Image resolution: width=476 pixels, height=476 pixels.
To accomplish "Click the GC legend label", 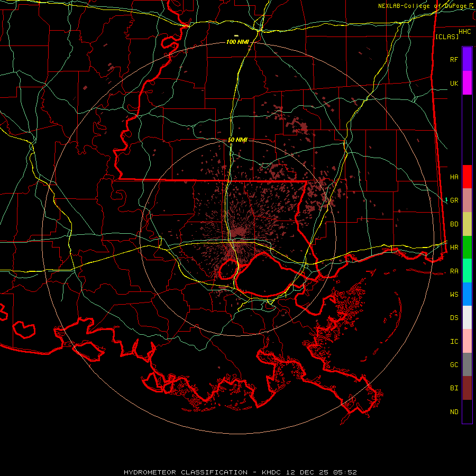I will [454, 365].
